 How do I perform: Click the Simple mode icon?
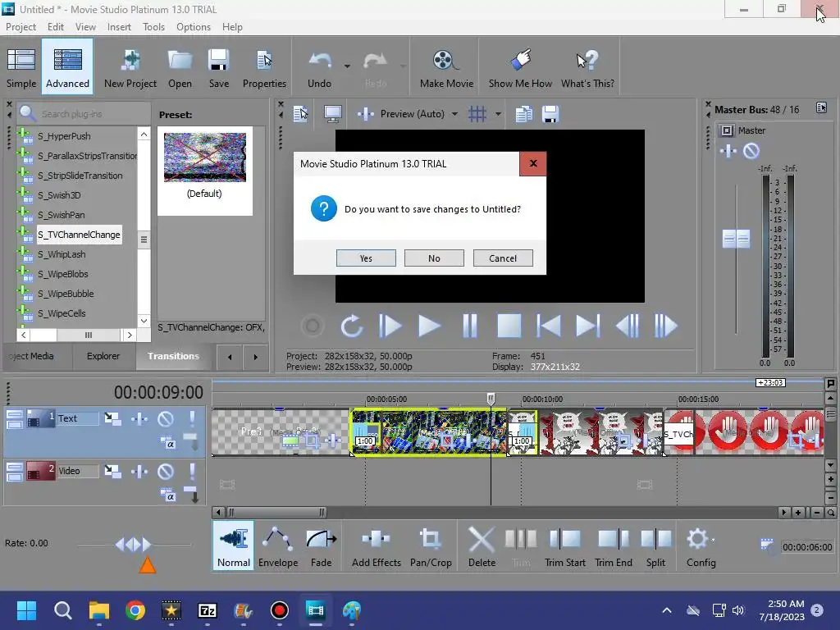coord(21,67)
